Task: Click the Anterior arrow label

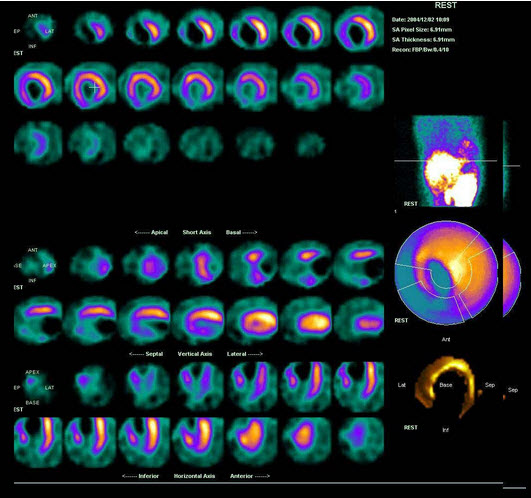Action: (x=250, y=476)
